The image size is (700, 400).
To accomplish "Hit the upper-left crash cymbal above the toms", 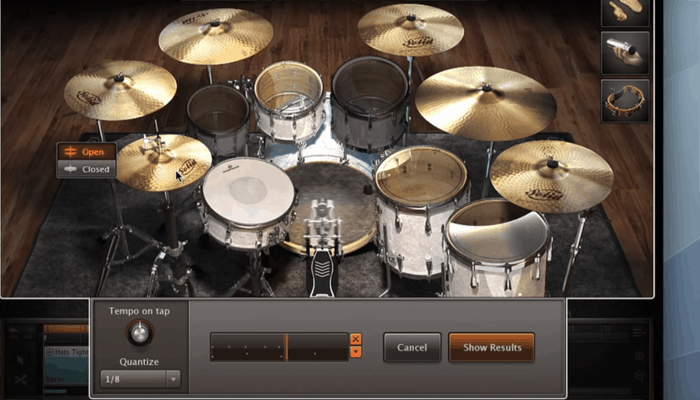I will point(216,36).
